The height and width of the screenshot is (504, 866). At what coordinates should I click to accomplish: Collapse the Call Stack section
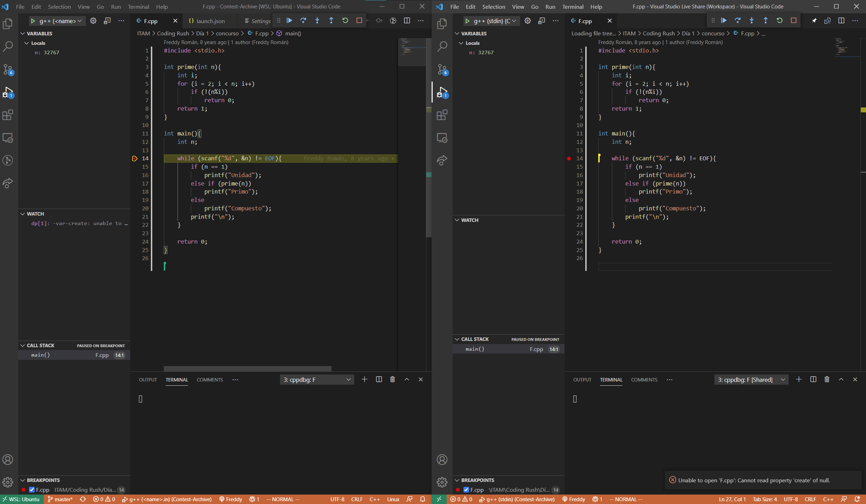22,345
